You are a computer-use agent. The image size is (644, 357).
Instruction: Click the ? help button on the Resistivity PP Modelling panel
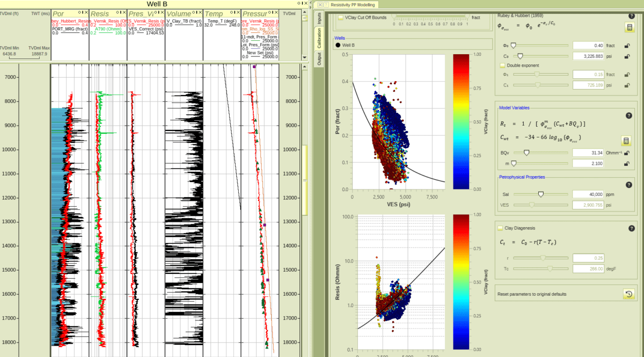point(326,4)
